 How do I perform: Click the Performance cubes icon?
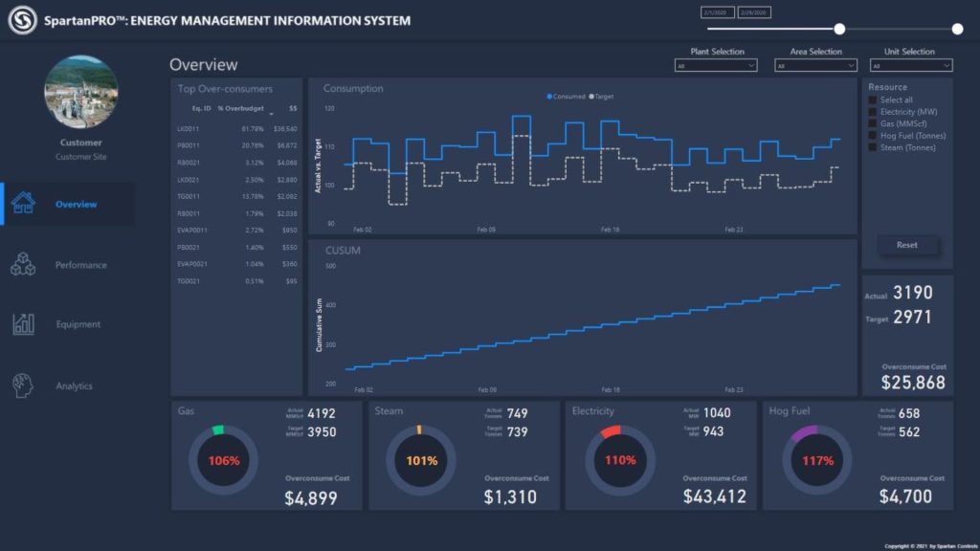pyautogui.click(x=23, y=265)
